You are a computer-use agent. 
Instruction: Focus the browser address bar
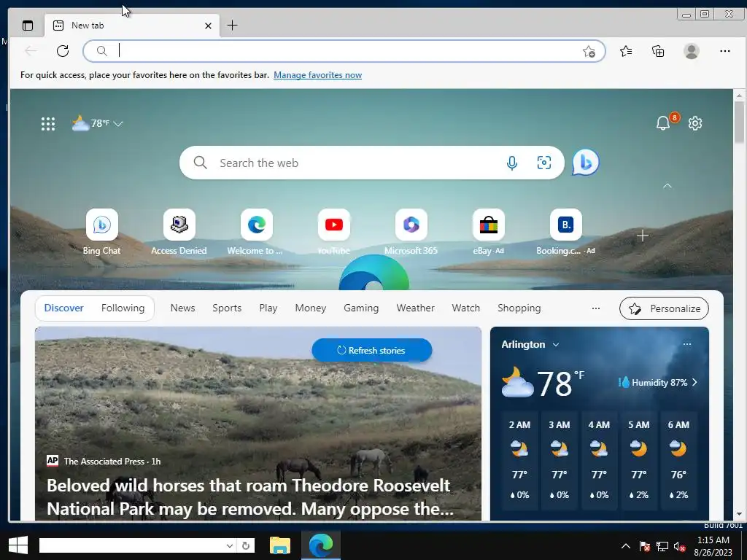click(x=344, y=51)
